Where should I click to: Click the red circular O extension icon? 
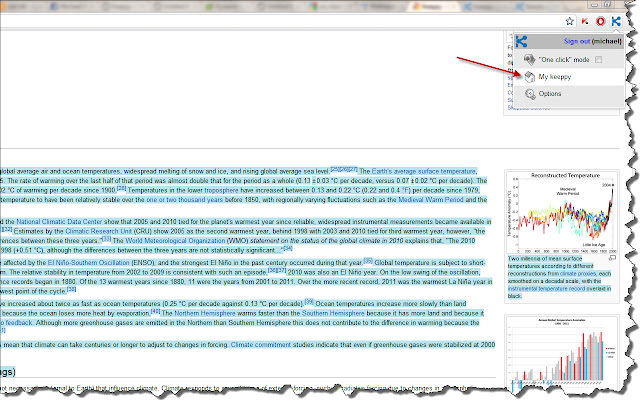tap(600, 21)
